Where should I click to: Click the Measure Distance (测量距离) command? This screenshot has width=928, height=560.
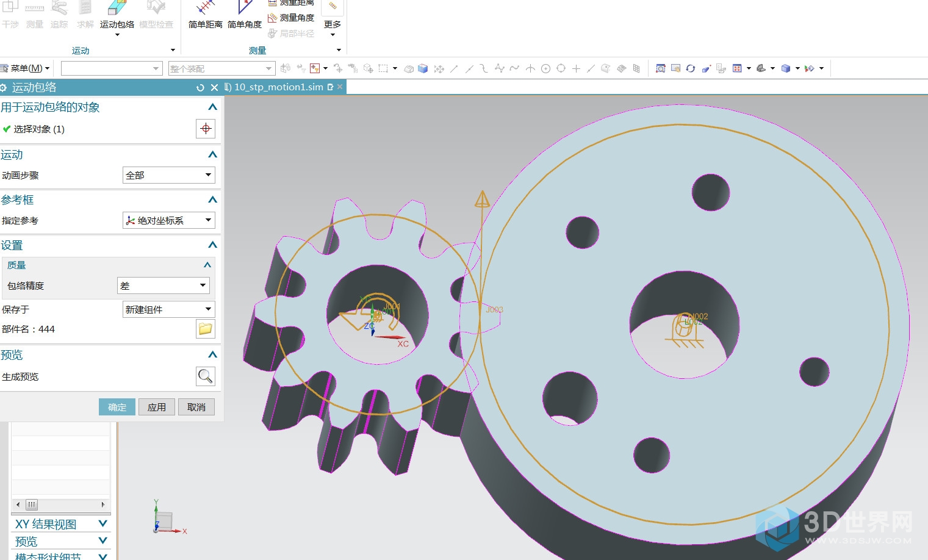[291, 3]
